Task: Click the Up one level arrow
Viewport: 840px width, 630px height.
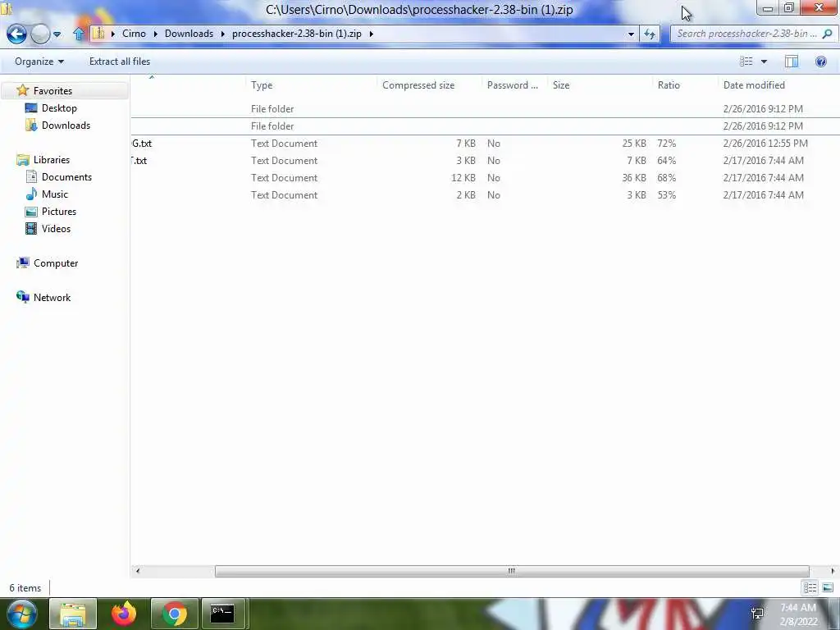Action: [79, 34]
